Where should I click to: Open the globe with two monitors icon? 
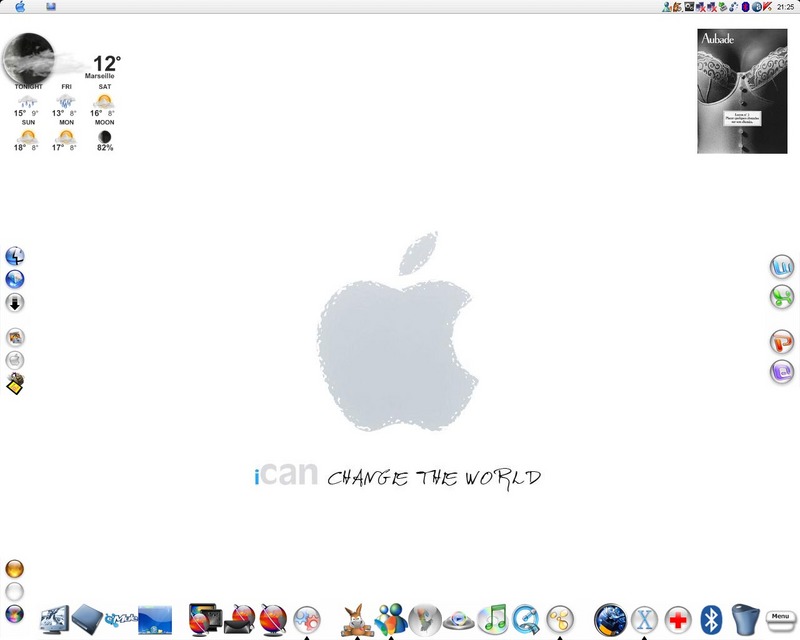pos(205,620)
